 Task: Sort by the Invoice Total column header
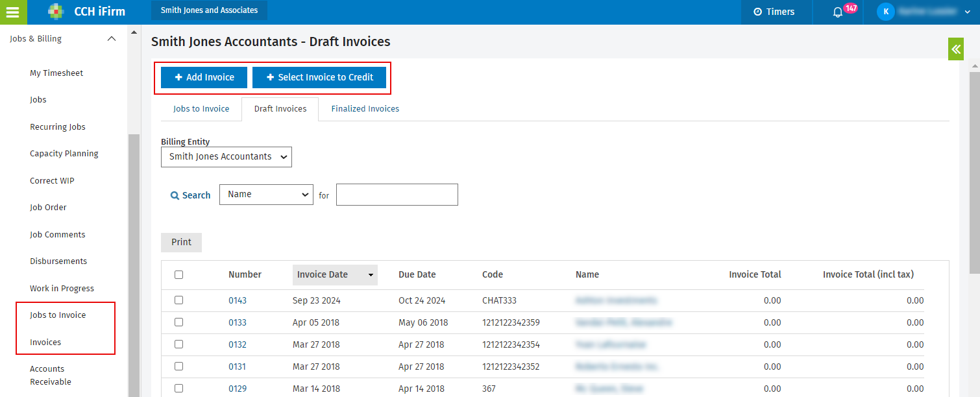(755, 275)
